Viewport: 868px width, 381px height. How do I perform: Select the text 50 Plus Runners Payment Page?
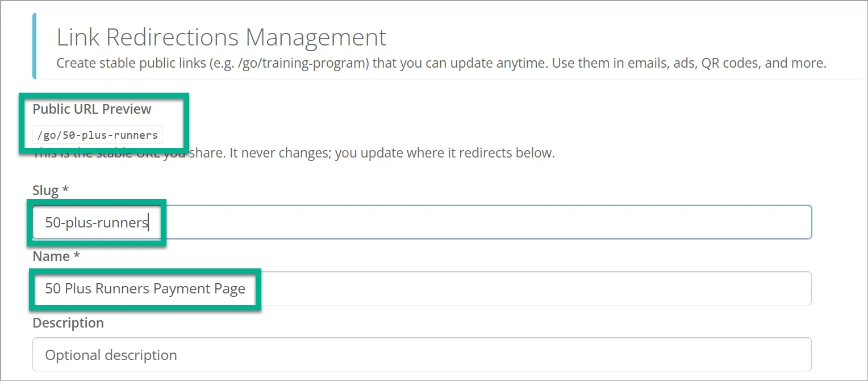tap(145, 288)
